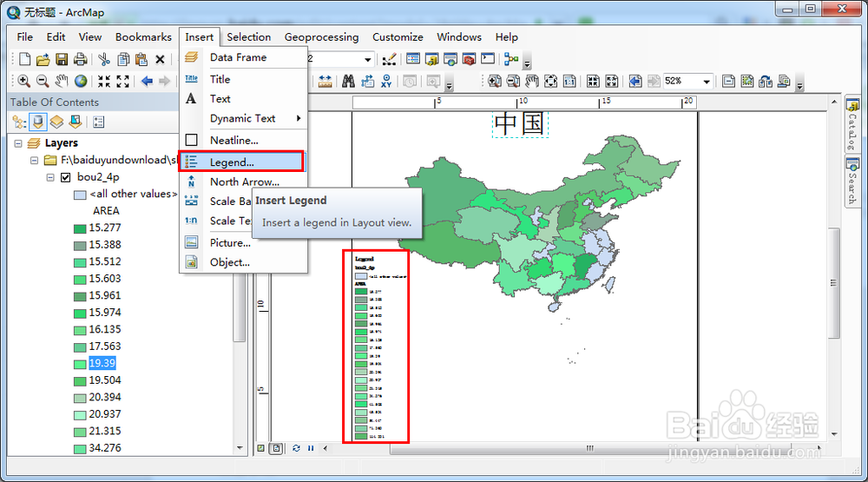Click the all other values swatch
Viewport: 868px width, 482px height.
click(80, 195)
